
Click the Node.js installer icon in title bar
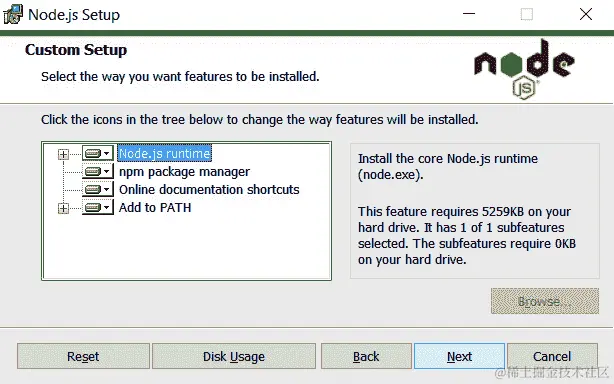(13, 14)
